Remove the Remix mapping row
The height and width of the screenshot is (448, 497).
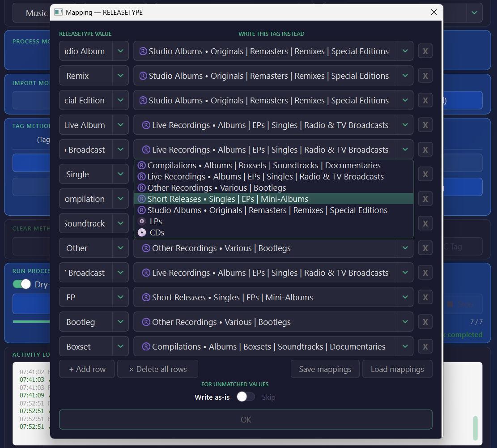425,76
